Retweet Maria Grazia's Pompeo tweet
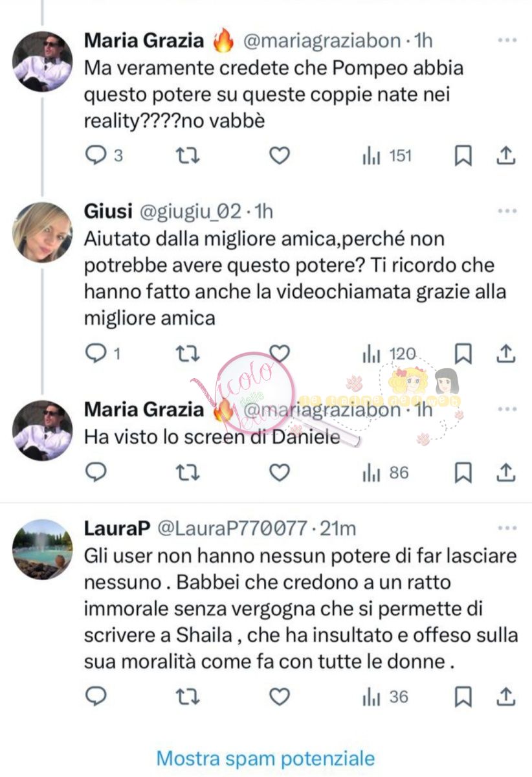The image size is (532, 777). [188, 156]
